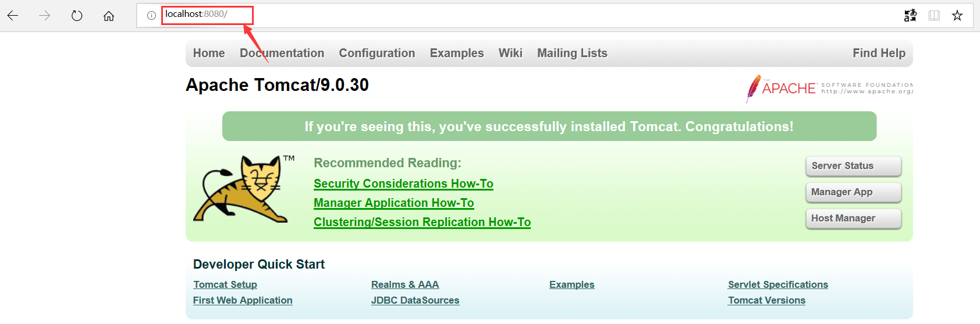980x324 pixels.
Task: Open the reading view book icon
Action: pos(934,16)
